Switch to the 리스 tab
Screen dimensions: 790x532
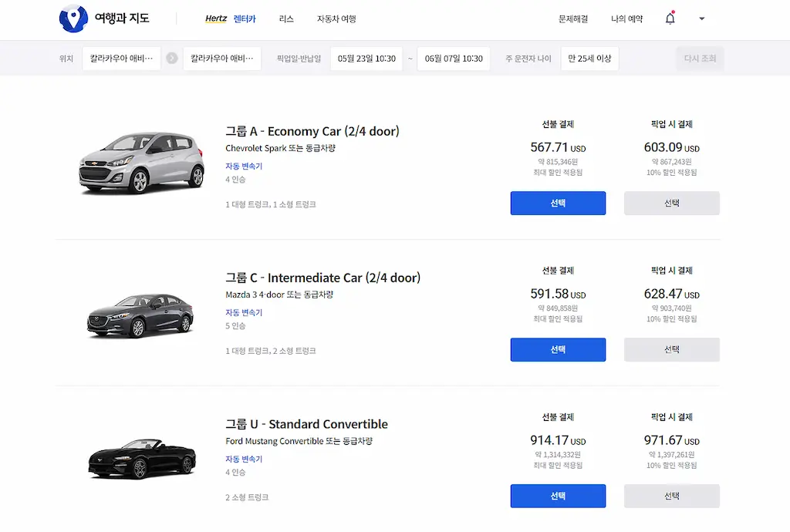285,19
